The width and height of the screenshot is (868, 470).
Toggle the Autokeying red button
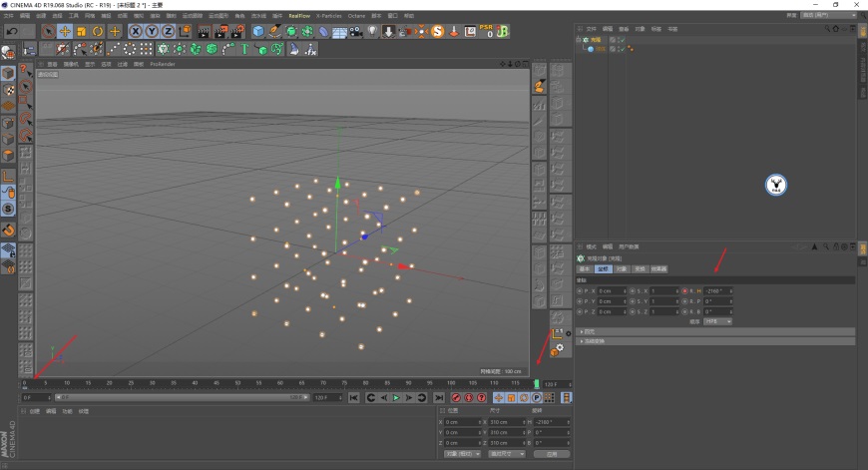469,398
